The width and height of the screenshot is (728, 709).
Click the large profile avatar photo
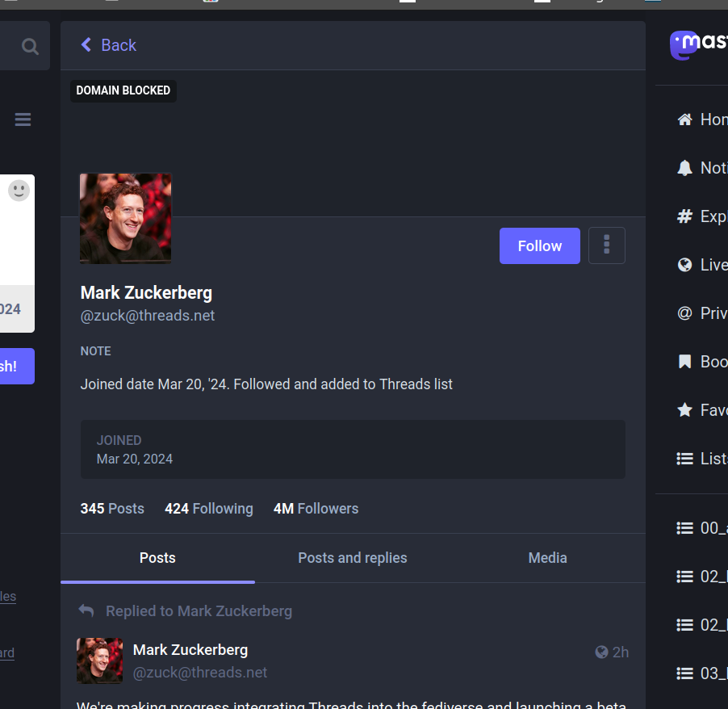click(x=125, y=218)
